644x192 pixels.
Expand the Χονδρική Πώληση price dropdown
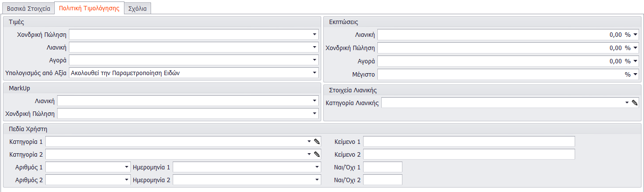click(314, 34)
